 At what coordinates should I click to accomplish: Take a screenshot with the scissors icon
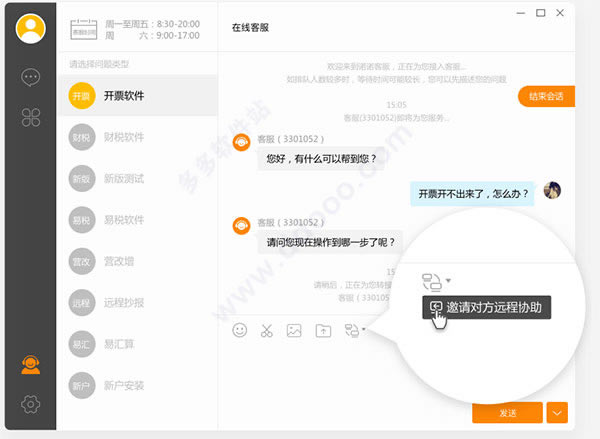tap(267, 330)
